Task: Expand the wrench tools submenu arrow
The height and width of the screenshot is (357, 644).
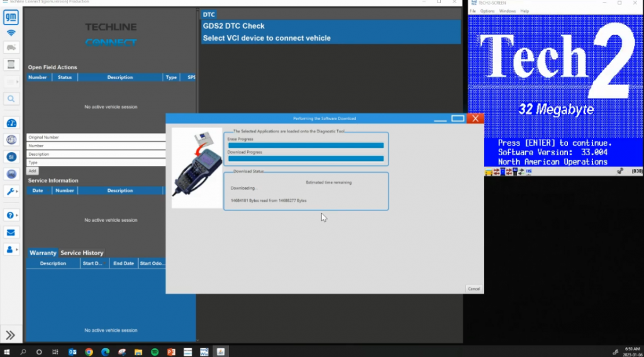Action: coord(17,192)
